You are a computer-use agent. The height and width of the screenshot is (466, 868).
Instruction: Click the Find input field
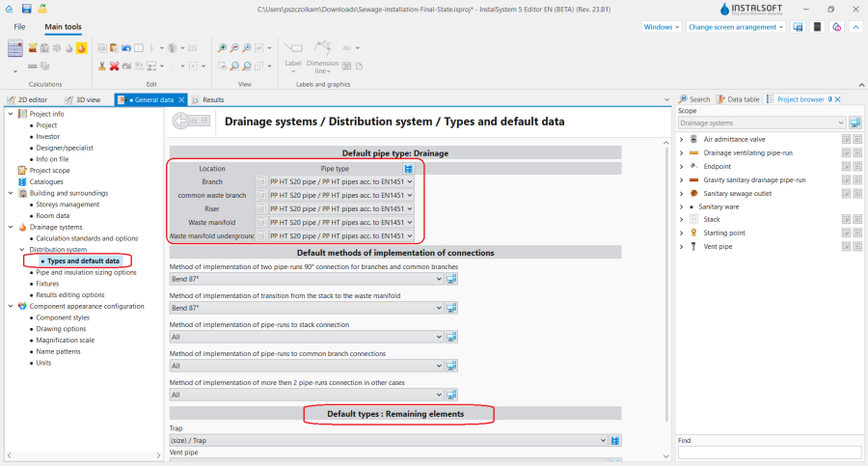pos(770,452)
